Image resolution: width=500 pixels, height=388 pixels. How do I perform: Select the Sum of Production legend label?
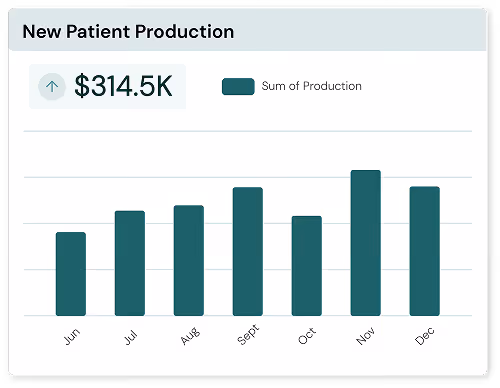point(311,86)
